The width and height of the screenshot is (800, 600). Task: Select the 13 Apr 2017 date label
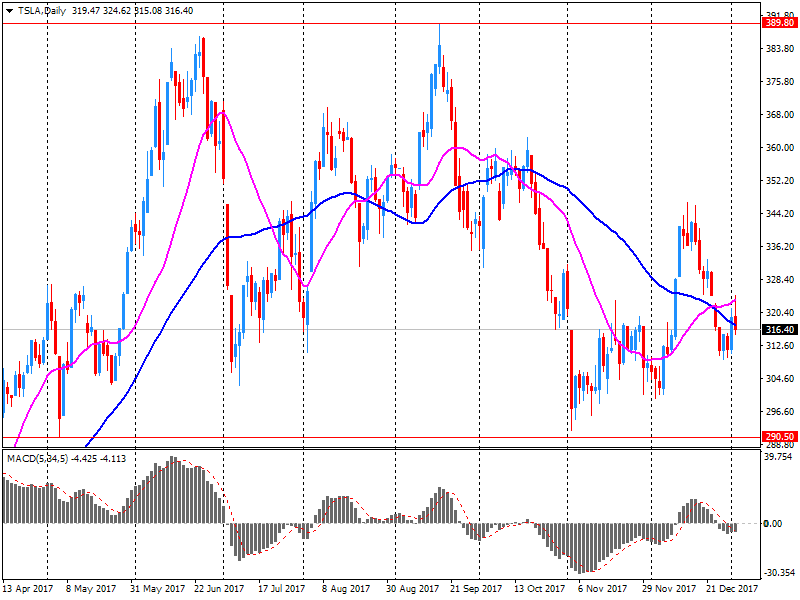29,589
